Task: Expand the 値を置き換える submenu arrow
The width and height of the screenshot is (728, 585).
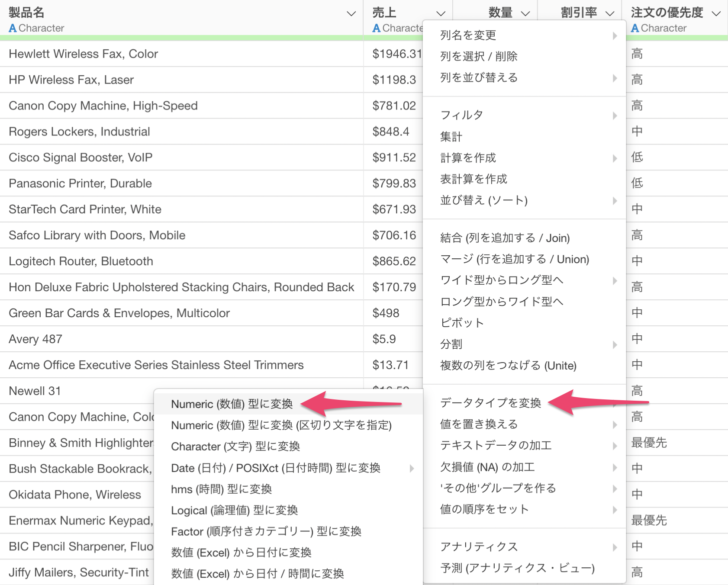Action: [615, 425]
